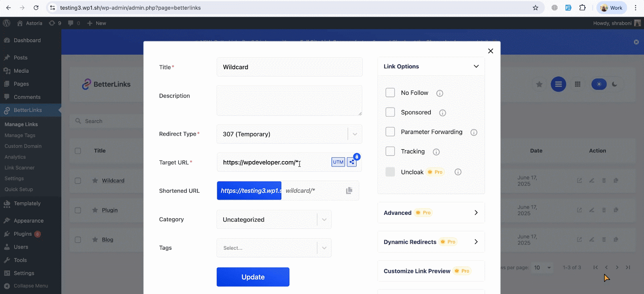Open Media menu in sidebar
This screenshot has height=294, width=644.
coord(21,71)
